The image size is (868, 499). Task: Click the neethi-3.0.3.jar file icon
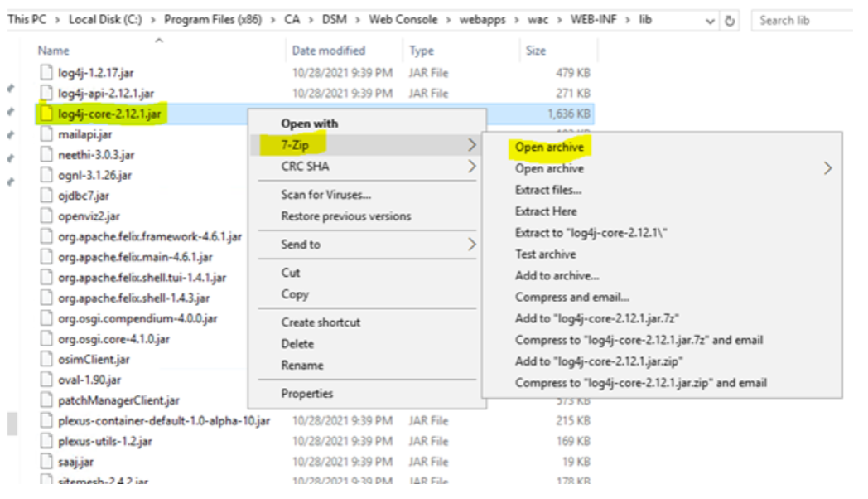click(46, 154)
